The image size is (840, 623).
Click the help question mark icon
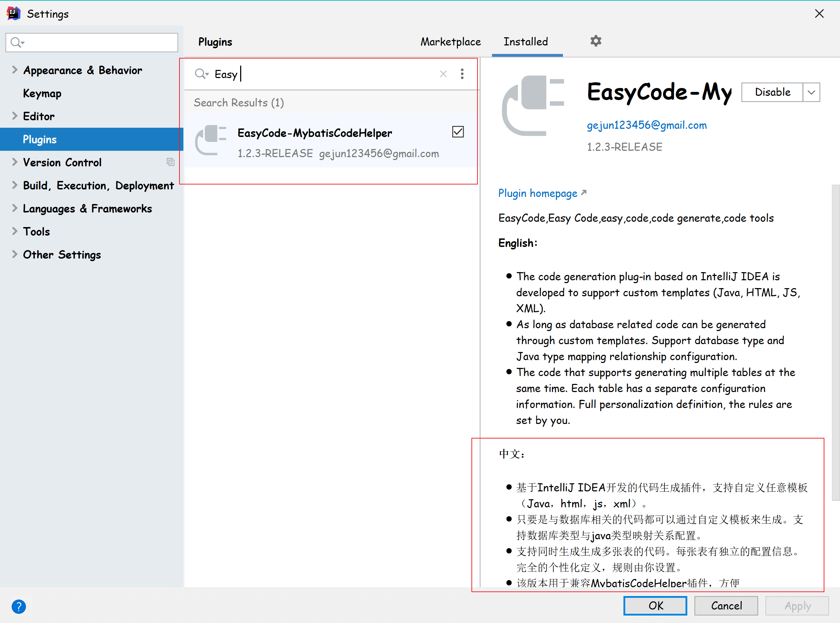tap(18, 606)
